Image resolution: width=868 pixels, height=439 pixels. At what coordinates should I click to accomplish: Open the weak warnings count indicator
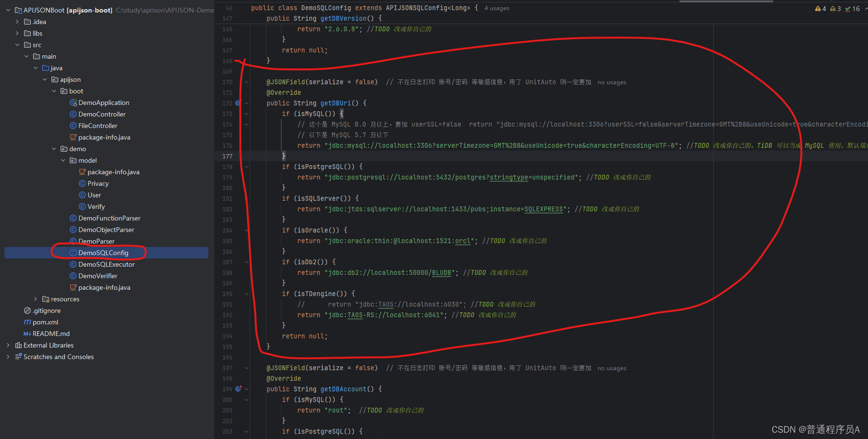tap(836, 9)
